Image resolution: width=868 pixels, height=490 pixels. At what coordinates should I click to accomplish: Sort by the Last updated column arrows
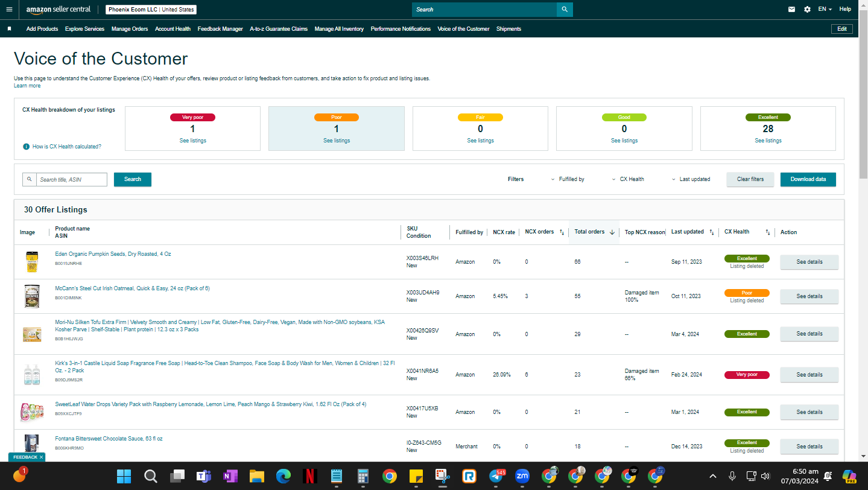click(x=711, y=232)
